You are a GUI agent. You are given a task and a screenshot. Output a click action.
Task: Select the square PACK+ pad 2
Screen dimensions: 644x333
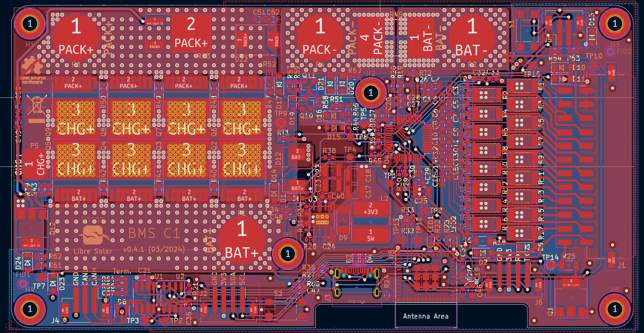(191, 33)
